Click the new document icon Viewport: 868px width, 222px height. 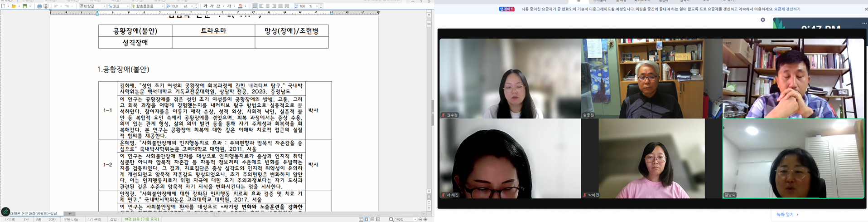click(4, 6)
